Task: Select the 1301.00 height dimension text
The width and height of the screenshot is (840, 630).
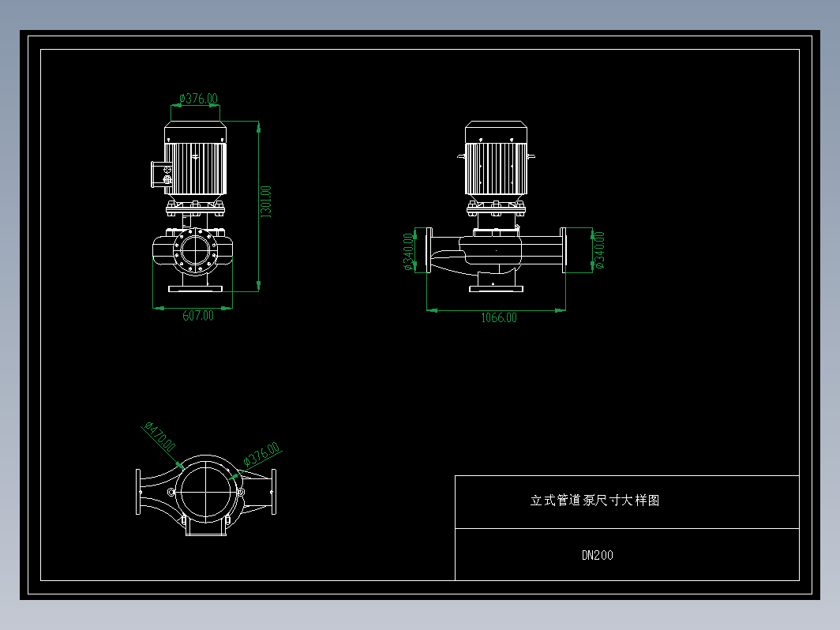Action: (x=266, y=202)
